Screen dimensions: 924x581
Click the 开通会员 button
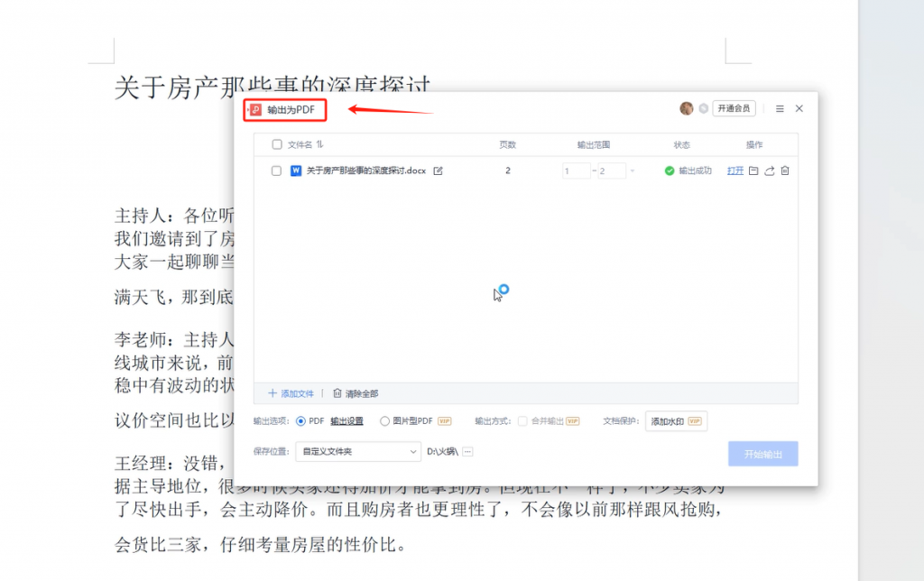734,108
